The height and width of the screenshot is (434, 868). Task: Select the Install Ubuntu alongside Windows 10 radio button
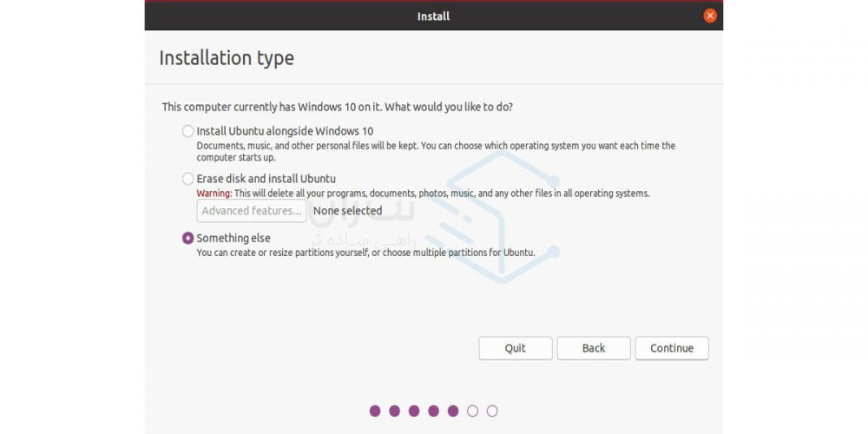[x=188, y=131]
